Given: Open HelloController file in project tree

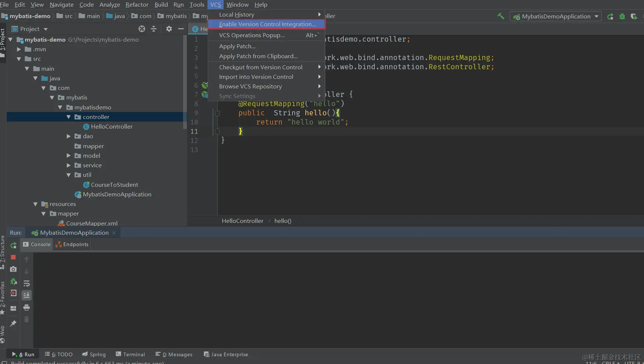Looking at the screenshot, I should tap(111, 127).
